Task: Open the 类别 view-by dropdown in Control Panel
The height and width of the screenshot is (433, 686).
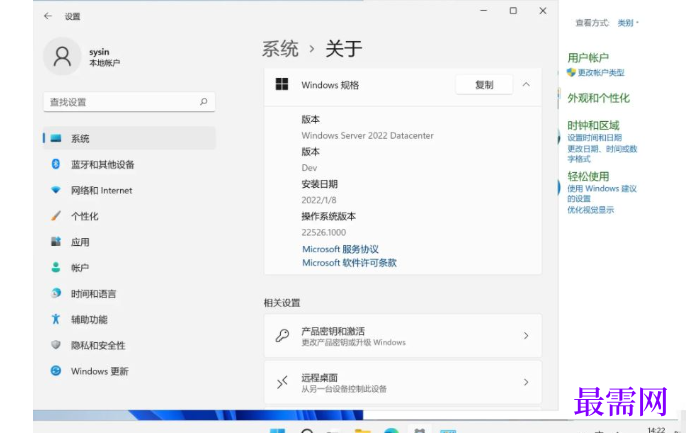Action: point(628,23)
